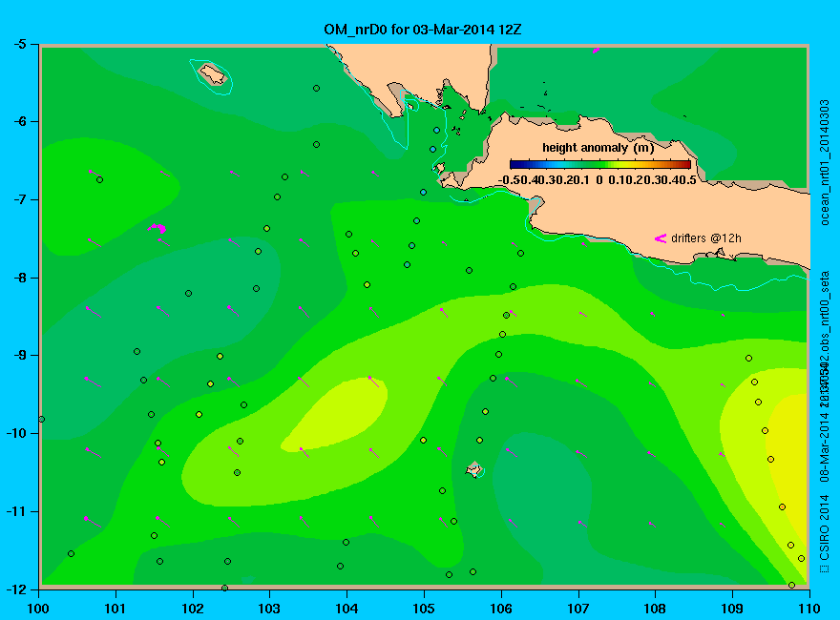The height and width of the screenshot is (620, 840).
Task: Click the magenta drifter cluster west of Sumatra
Action: [157, 228]
